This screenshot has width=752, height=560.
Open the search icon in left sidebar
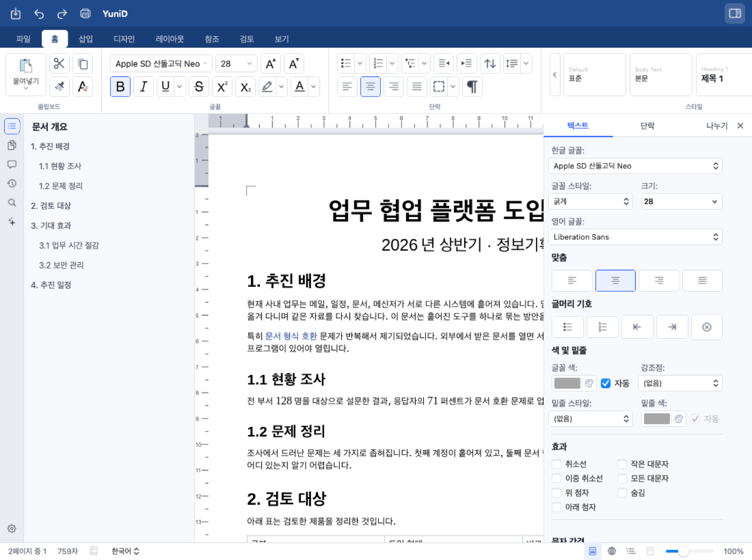12,202
